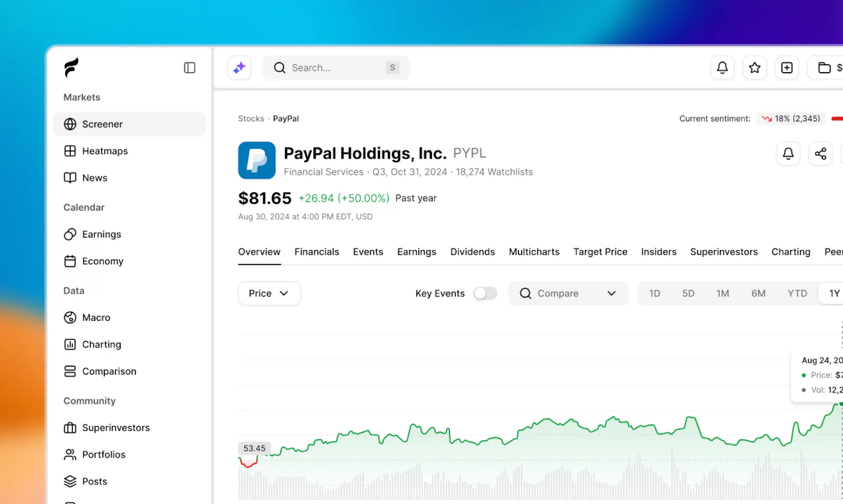Viewport: 843px width, 504px height.
Task: Open Posts in sidebar
Action: pyautogui.click(x=129, y=481)
